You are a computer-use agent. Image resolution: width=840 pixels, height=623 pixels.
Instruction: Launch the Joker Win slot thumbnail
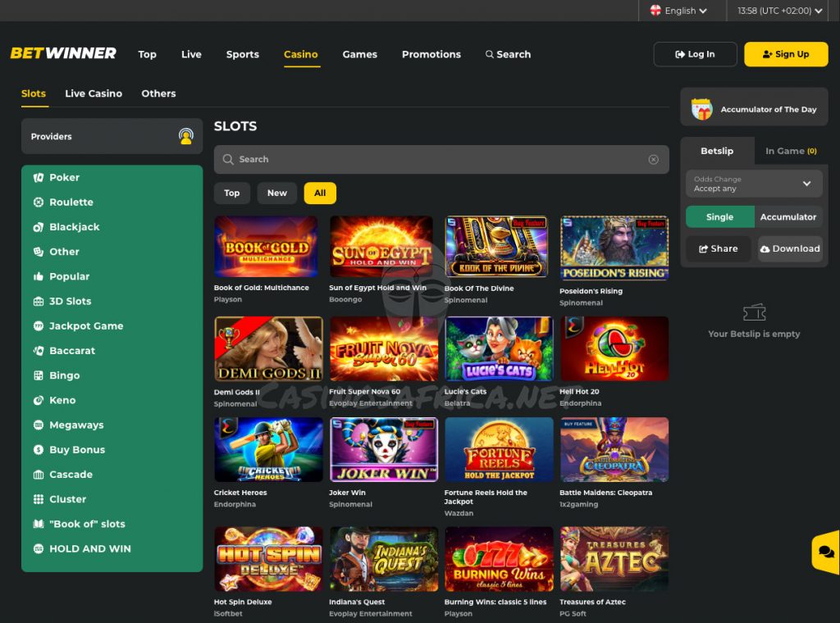pyautogui.click(x=384, y=449)
